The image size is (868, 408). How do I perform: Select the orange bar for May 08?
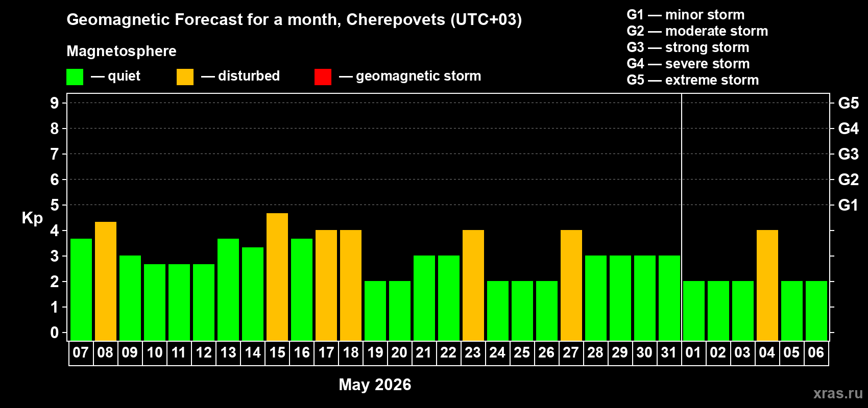(106, 281)
